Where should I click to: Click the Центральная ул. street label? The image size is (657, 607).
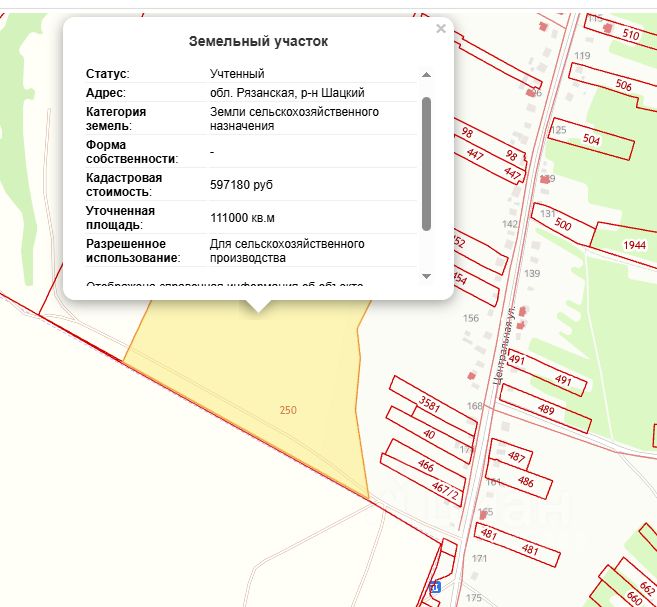tap(504, 345)
